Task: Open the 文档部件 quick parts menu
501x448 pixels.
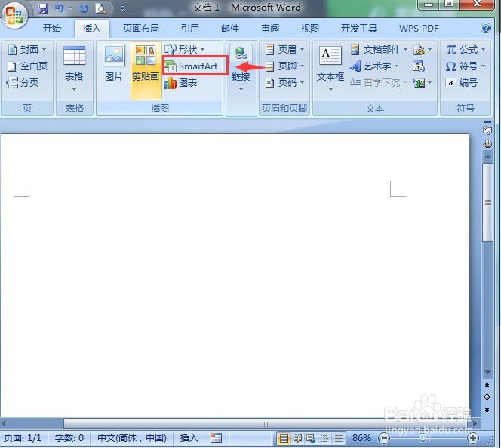Action: 379,50
